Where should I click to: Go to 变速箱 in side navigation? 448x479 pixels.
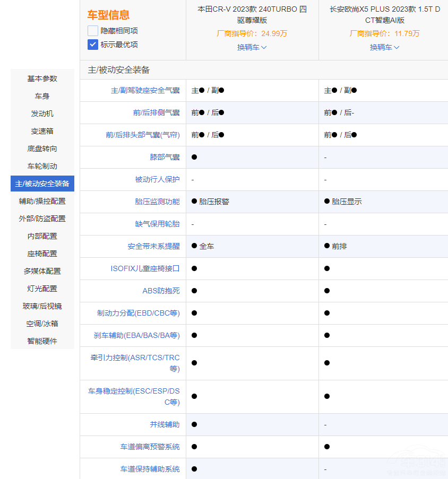tap(42, 131)
